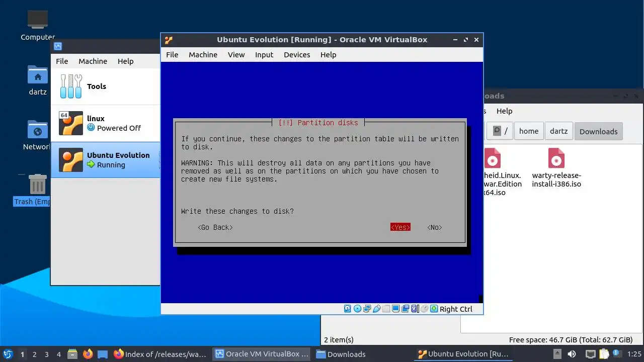The image size is (644, 362).
Task: Open Help menu in VirtualBox Manager window
Action: [125, 61]
